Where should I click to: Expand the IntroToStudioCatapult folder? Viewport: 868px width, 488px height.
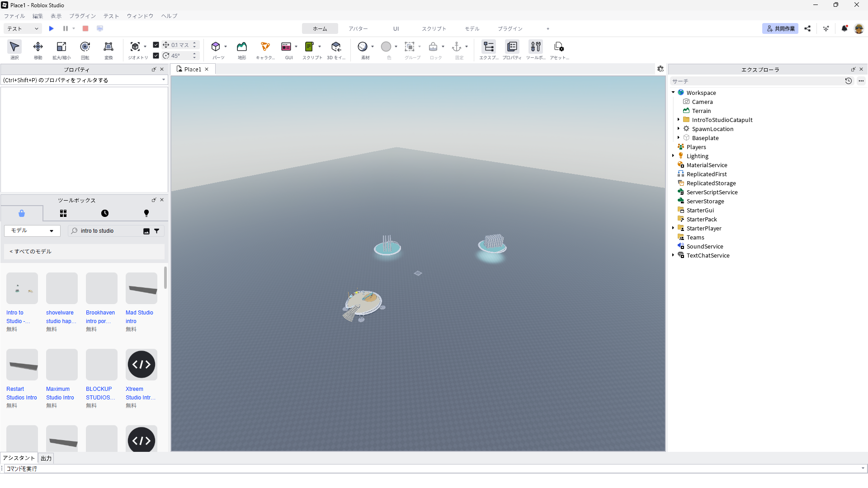[679, 120]
